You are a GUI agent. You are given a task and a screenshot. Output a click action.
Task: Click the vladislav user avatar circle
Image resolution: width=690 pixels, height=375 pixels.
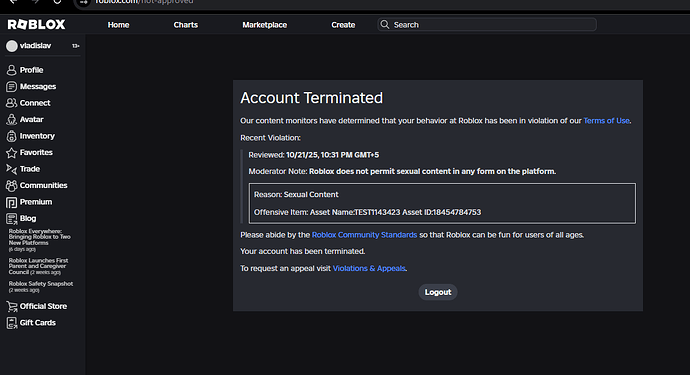(12, 46)
